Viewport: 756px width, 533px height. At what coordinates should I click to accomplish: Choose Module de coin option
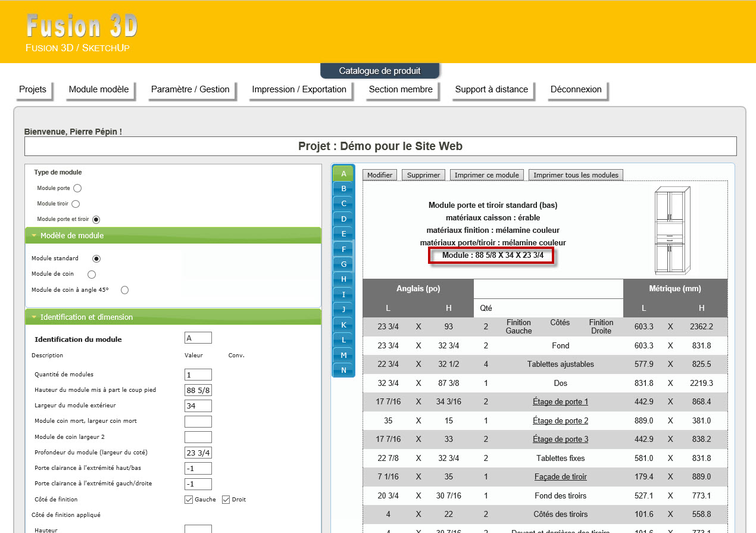coord(92,275)
